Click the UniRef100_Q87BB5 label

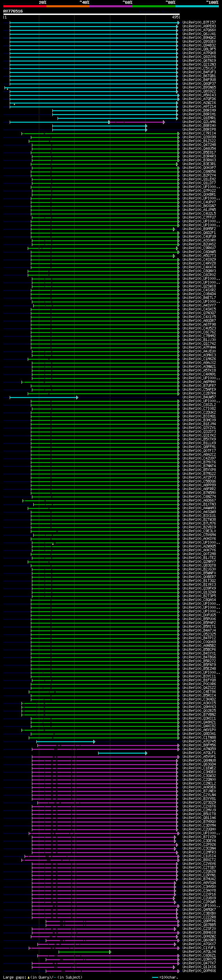199,925
